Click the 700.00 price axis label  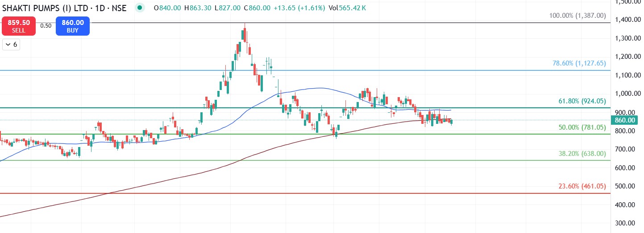[x=626, y=149]
